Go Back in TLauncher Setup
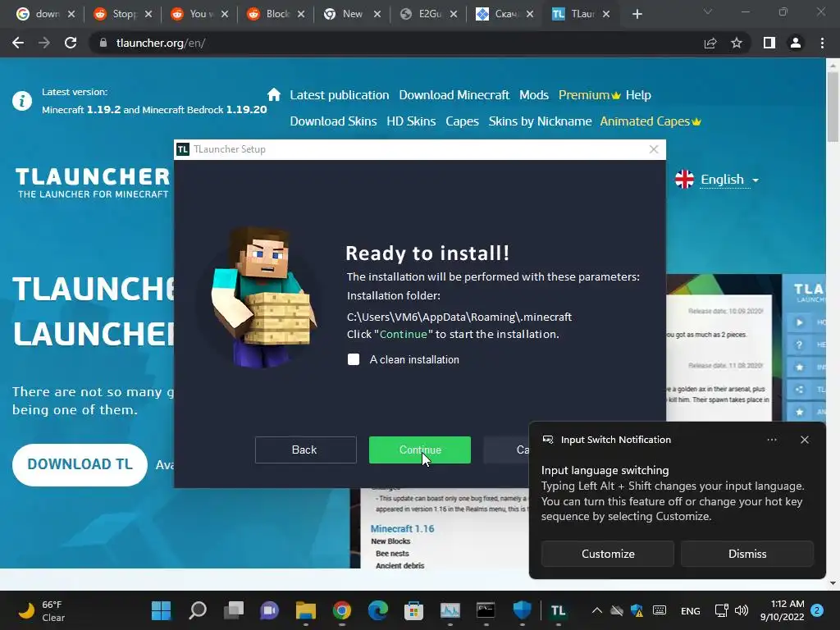The width and height of the screenshot is (840, 630). 305,450
